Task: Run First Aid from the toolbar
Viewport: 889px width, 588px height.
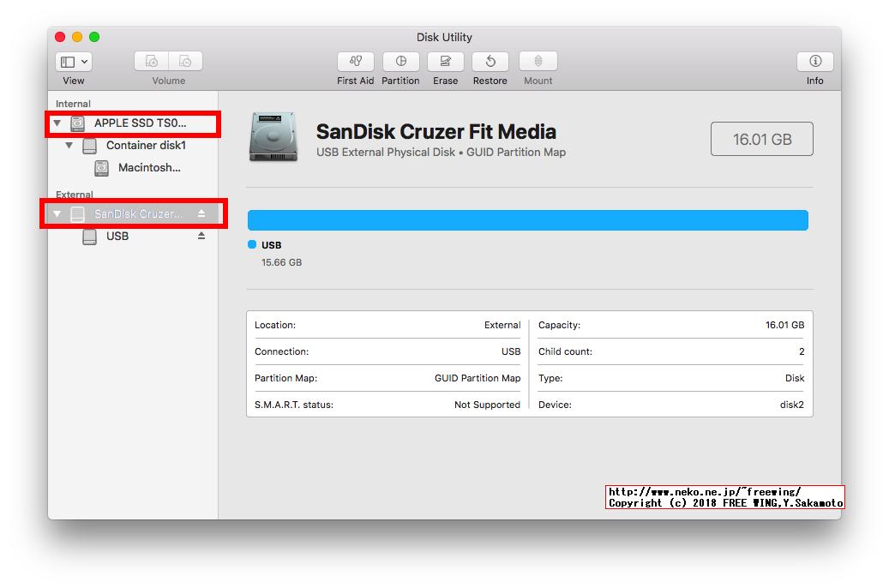Action: 356,61
